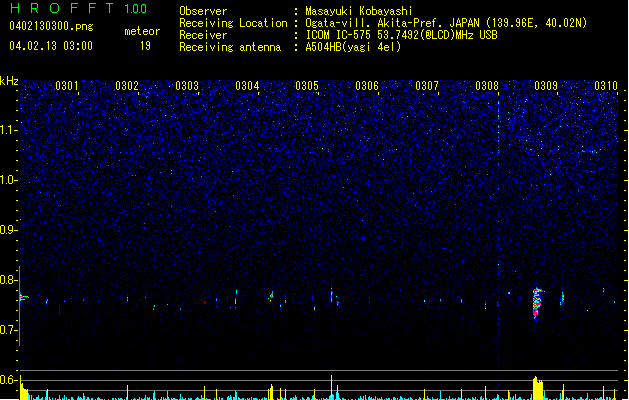The height and width of the screenshot is (400, 629).
Task: Click the 0302 time marker
Action: [x=127, y=85]
